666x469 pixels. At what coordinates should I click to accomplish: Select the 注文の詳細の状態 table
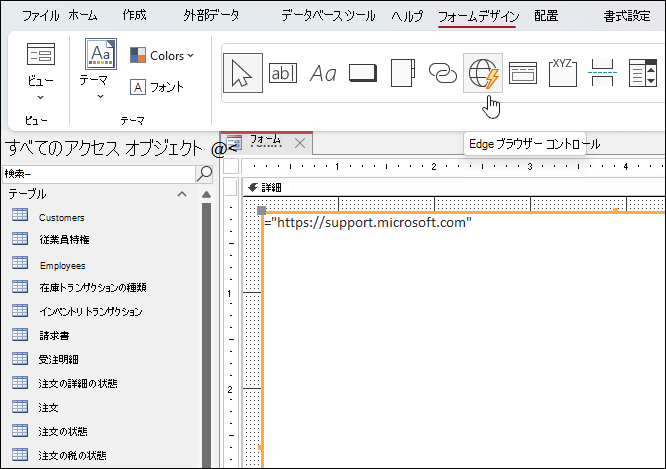point(78,384)
